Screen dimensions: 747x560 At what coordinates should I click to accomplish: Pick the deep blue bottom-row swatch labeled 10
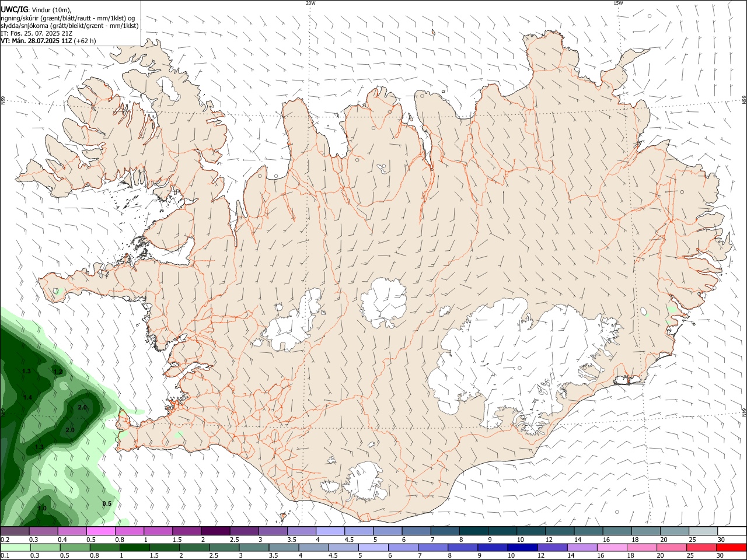[x=522, y=548]
